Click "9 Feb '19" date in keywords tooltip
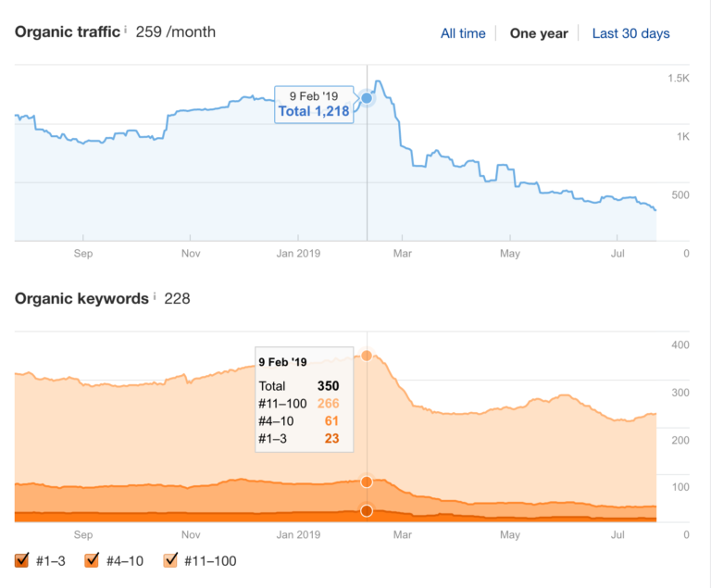The height and width of the screenshot is (588, 711). click(x=282, y=362)
